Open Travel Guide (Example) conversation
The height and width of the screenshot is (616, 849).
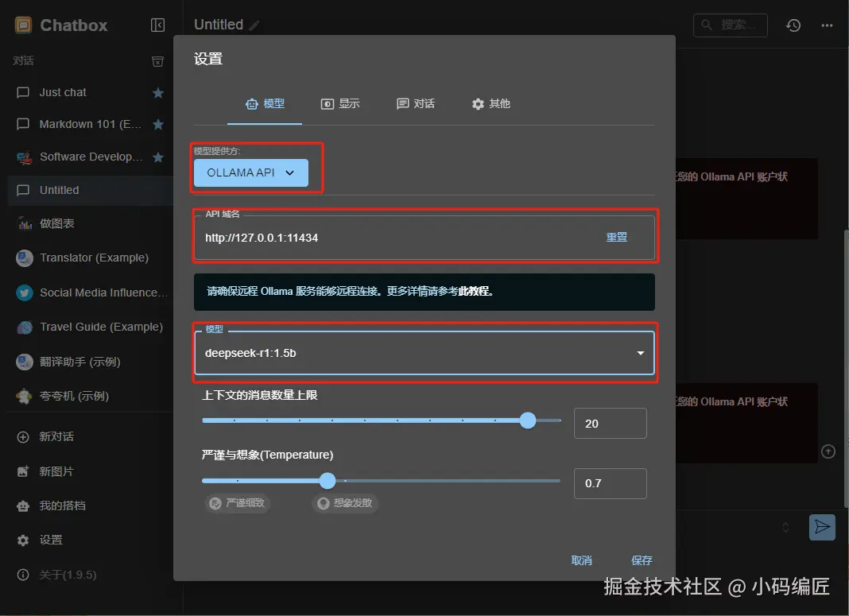tap(91, 327)
